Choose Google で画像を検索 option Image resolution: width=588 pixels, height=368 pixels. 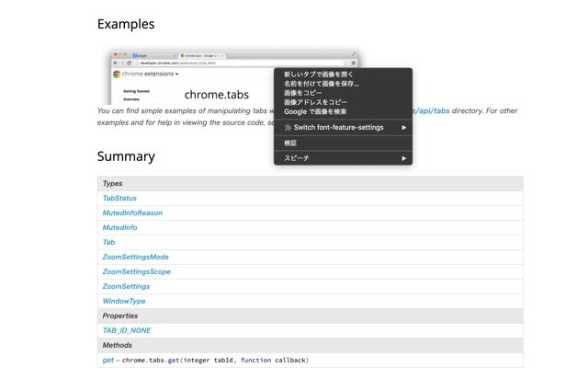point(315,111)
